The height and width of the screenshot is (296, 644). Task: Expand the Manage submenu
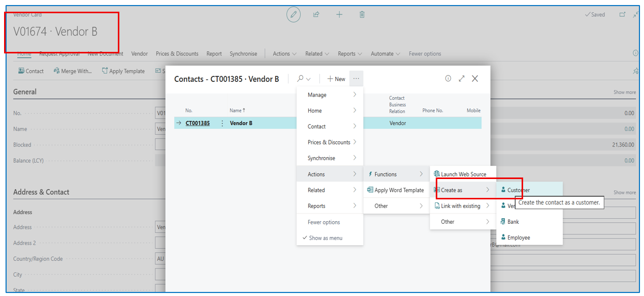point(330,95)
